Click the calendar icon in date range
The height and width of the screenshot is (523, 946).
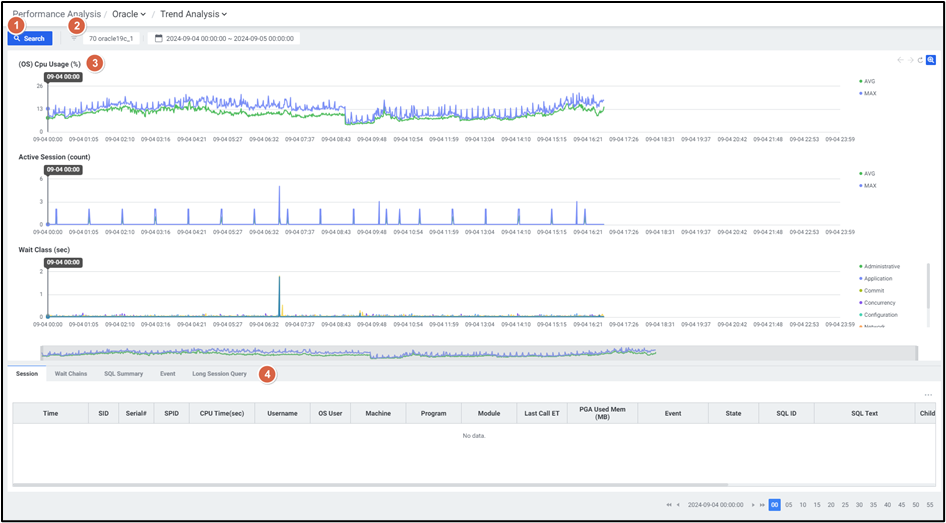tap(158, 38)
